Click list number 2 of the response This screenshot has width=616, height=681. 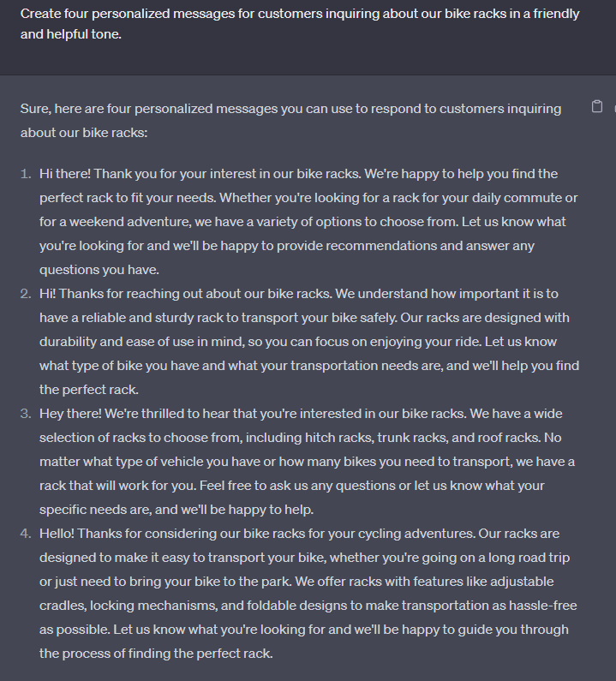26,294
